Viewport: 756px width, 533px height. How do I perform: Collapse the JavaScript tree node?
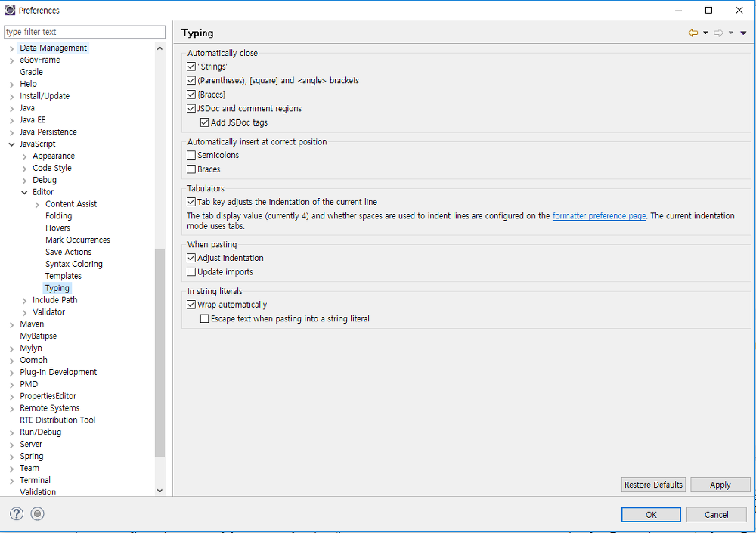tap(11, 144)
